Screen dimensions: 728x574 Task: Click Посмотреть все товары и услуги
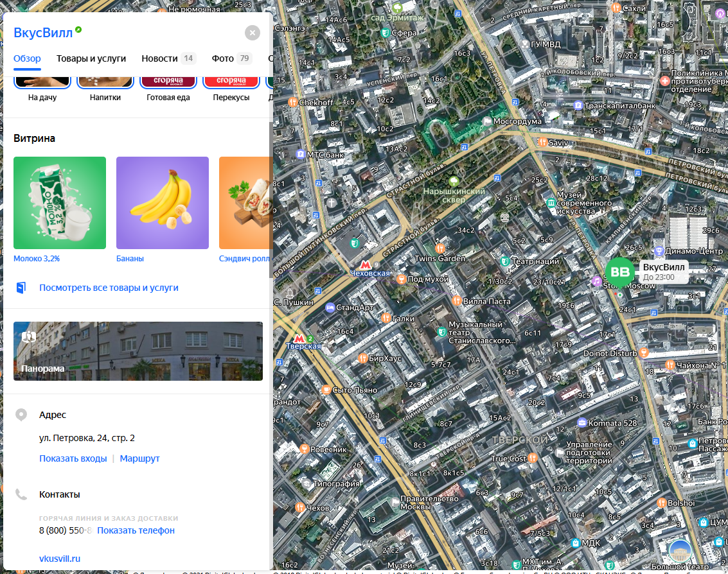click(x=109, y=288)
